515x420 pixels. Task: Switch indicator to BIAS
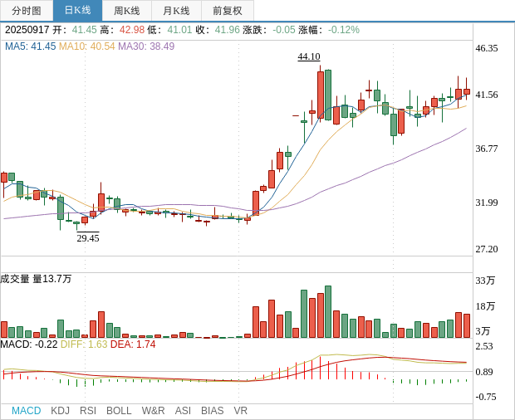212,411
